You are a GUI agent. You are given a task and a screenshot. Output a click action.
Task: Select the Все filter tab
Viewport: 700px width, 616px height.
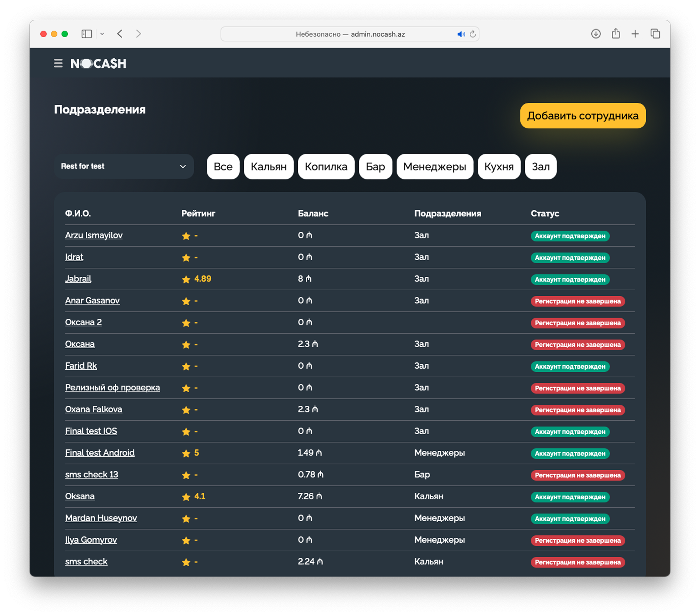click(x=223, y=167)
